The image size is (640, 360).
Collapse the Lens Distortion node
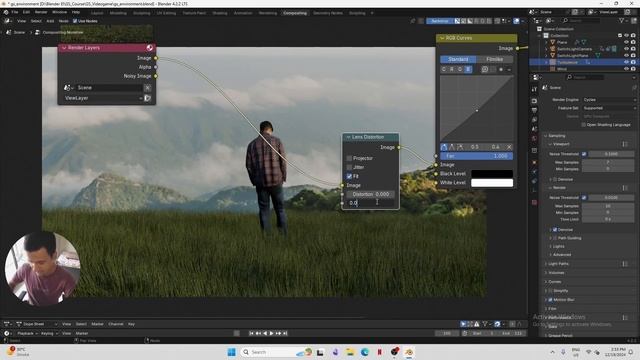348,137
